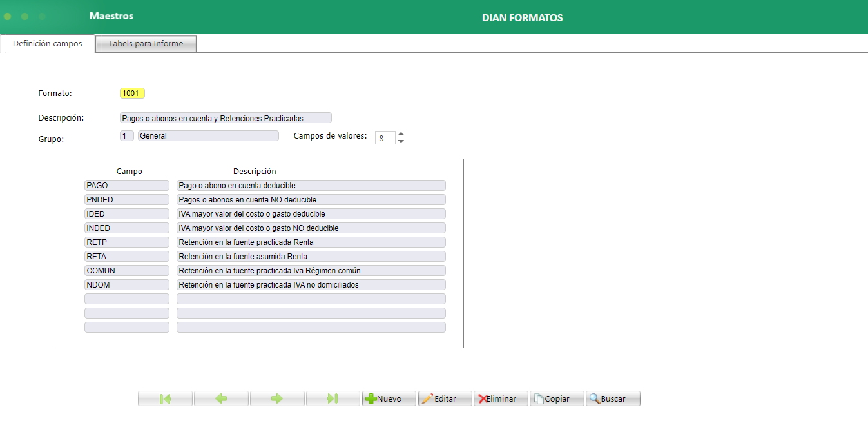Go to the previous record
The height and width of the screenshot is (423, 868).
221,398
